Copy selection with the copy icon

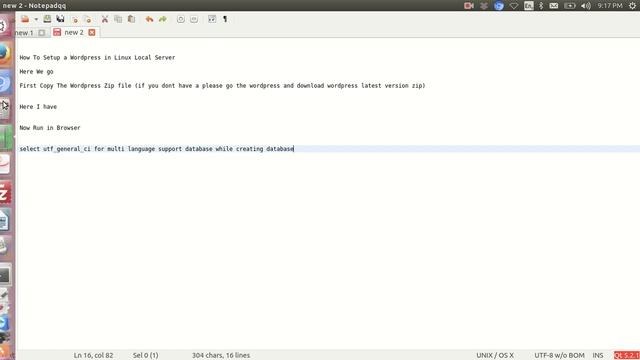click(118, 19)
